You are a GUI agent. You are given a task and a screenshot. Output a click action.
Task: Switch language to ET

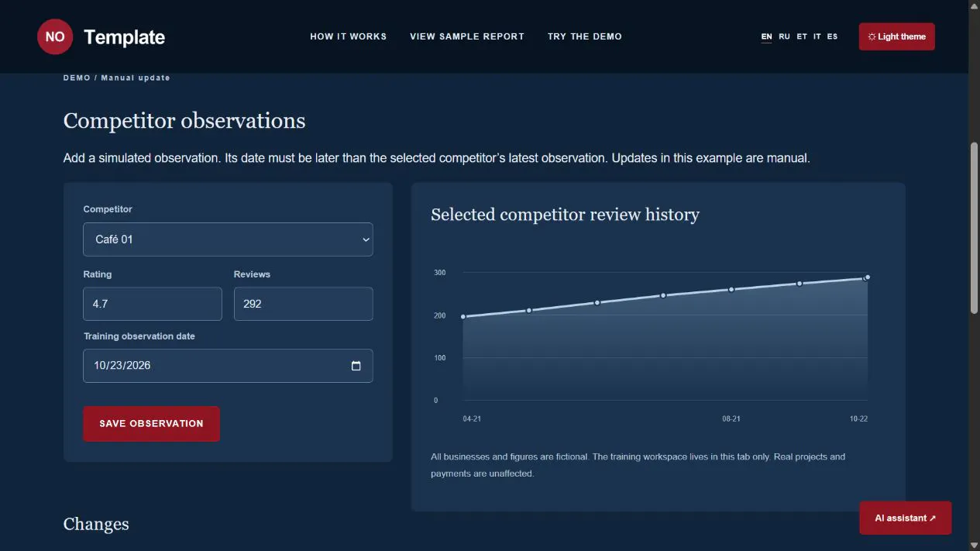click(802, 36)
